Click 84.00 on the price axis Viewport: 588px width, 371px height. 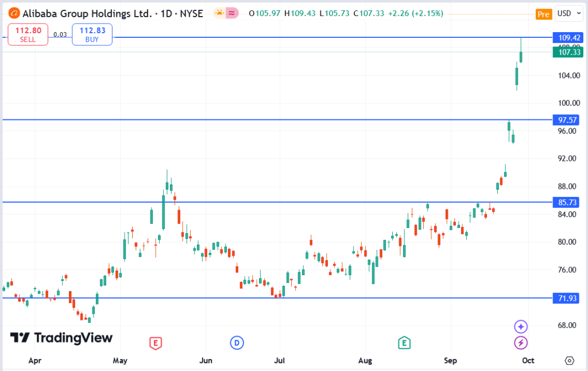(567, 214)
